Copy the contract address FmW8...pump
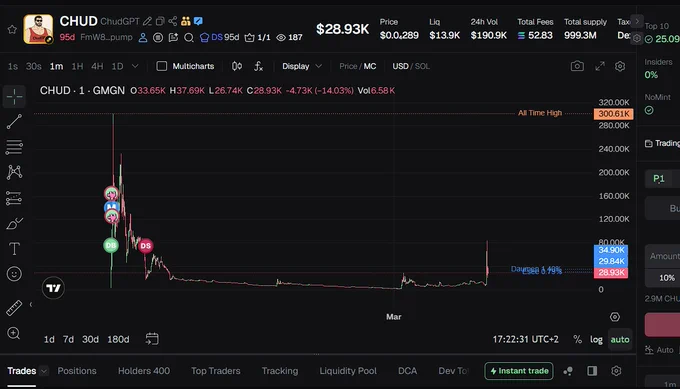 (x=106, y=37)
